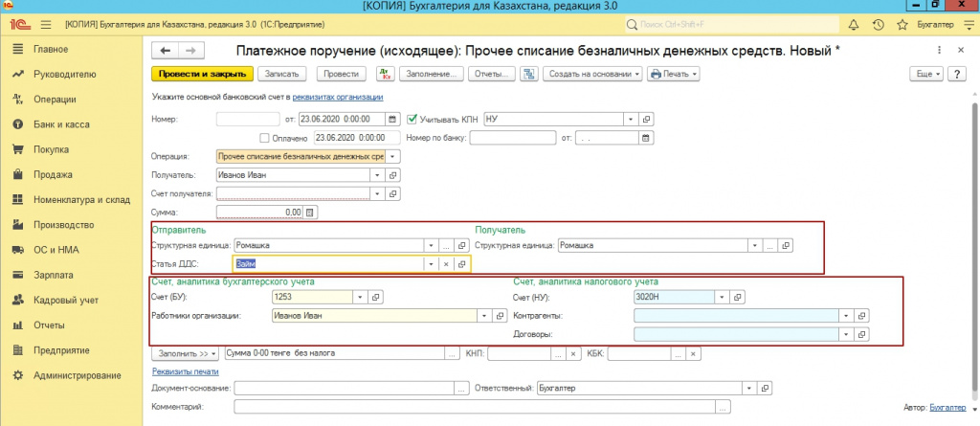Open account 3020Н record icon
The width and height of the screenshot is (980, 426).
click(x=737, y=297)
